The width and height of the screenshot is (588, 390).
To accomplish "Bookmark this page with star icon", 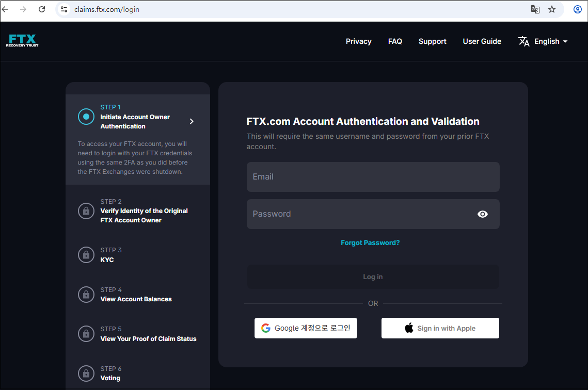I will 552,9.
